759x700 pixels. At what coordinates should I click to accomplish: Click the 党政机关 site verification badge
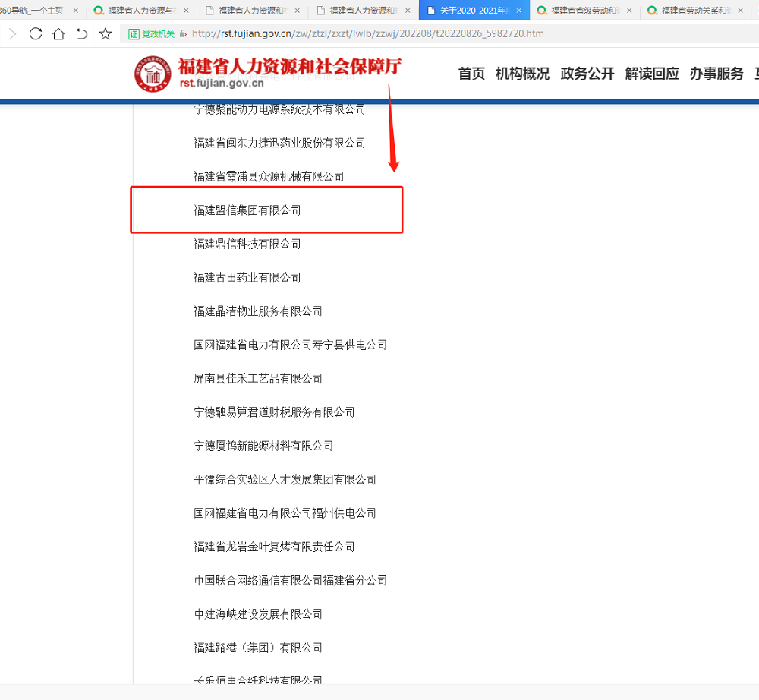pyautogui.click(x=152, y=34)
